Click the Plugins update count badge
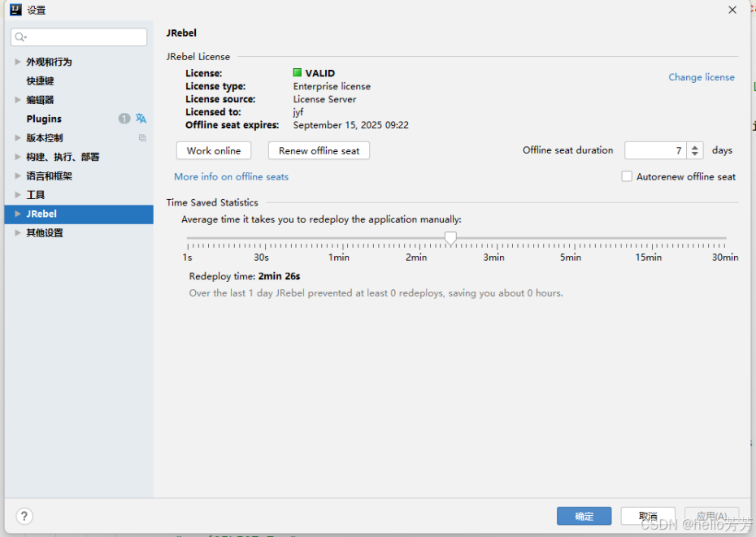Viewport: 756px width, 537px height. (124, 119)
